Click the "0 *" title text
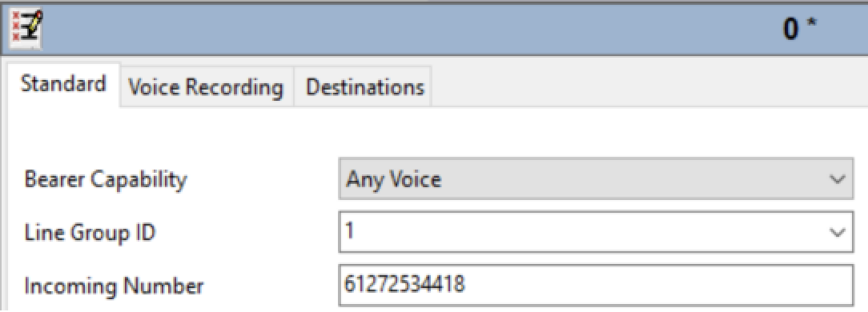 (x=799, y=29)
